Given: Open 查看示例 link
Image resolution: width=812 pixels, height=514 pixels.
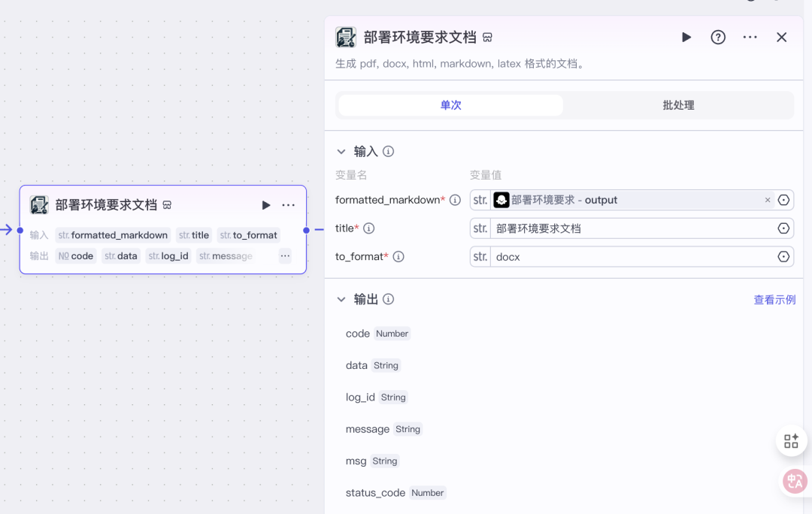Looking at the screenshot, I should pyautogui.click(x=774, y=300).
